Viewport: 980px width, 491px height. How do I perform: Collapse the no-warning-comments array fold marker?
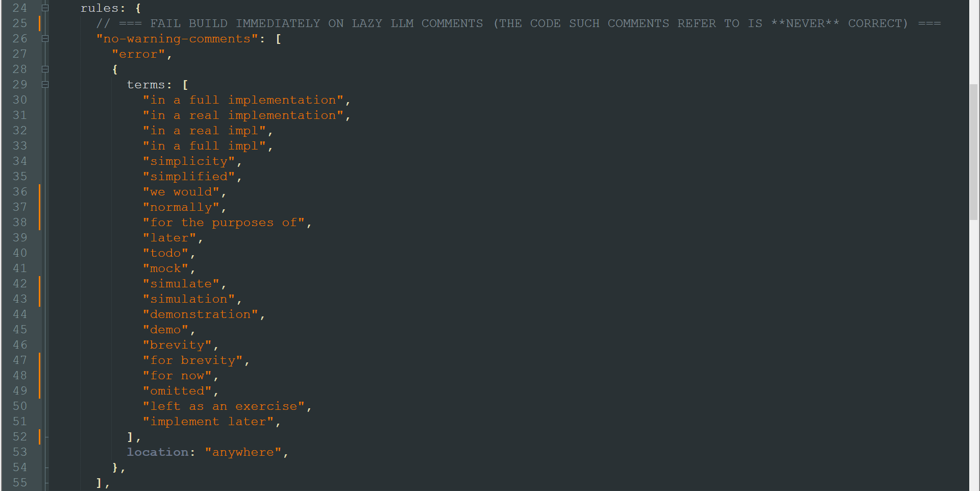45,39
